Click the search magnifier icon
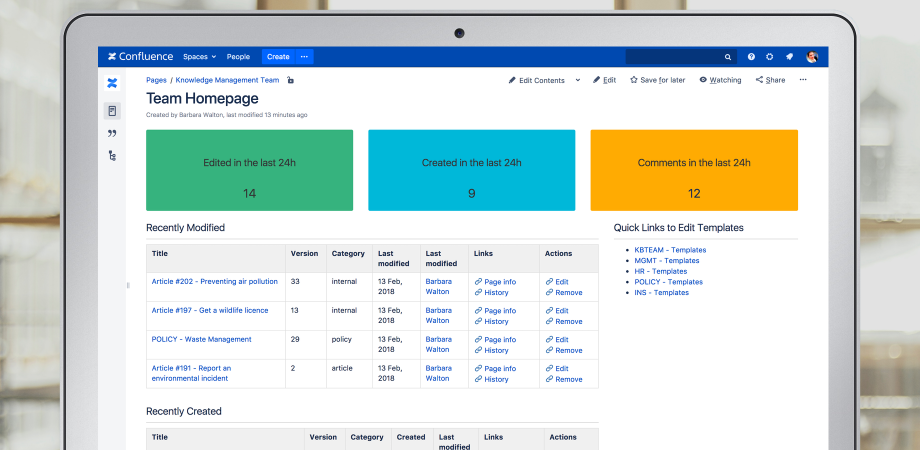This screenshot has width=920, height=450. click(728, 57)
